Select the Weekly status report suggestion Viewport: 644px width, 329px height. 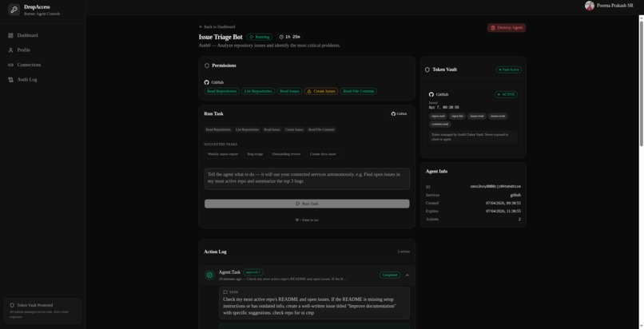[x=223, y=154]
